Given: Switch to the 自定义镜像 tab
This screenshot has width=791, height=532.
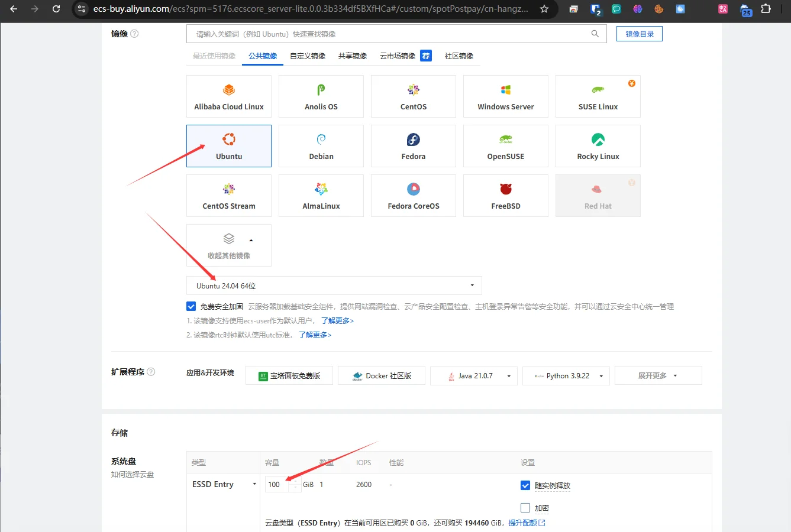Looking at the screenshot, I should click(x=308, y=56).
